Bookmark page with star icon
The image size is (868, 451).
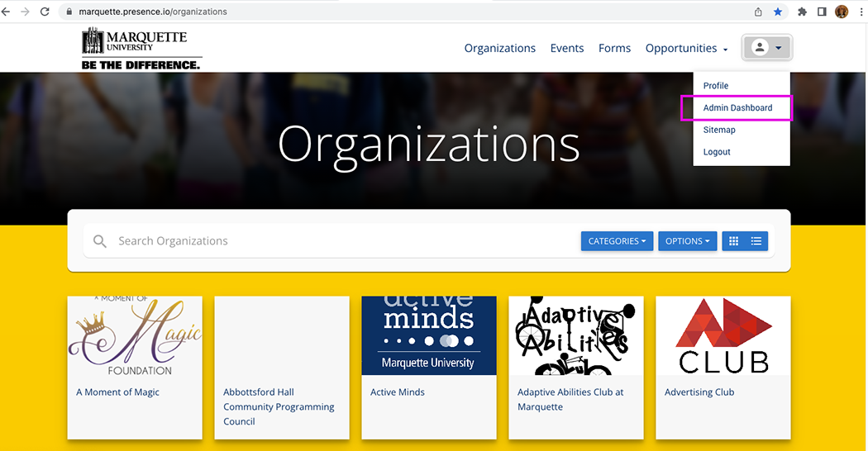point(778,12)
